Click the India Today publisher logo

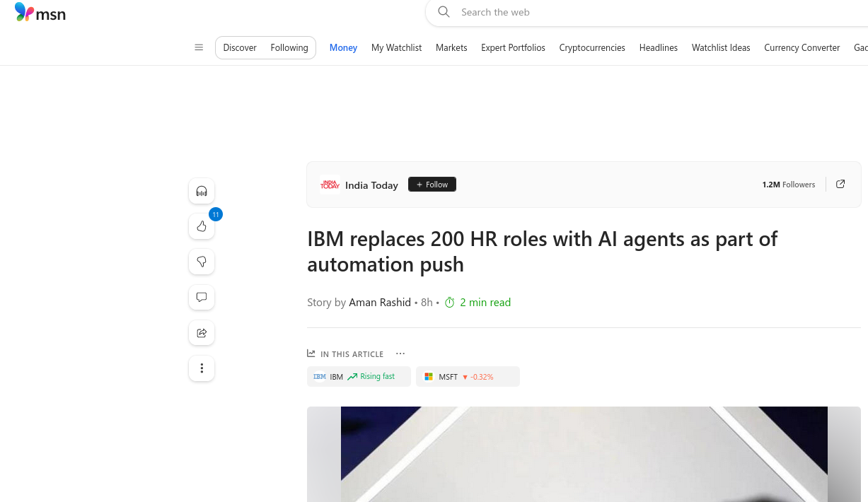(x=330, y=185)
